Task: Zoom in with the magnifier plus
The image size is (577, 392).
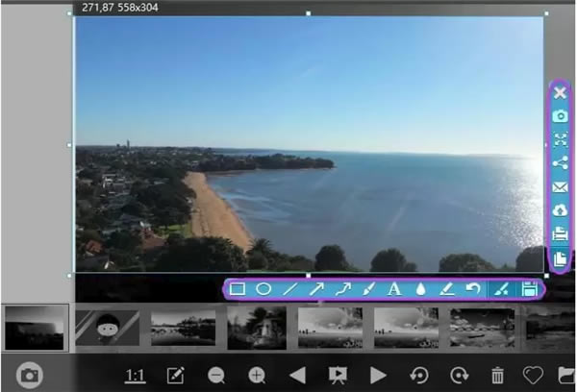Action: pyautogui.click(x=257, y=376)
